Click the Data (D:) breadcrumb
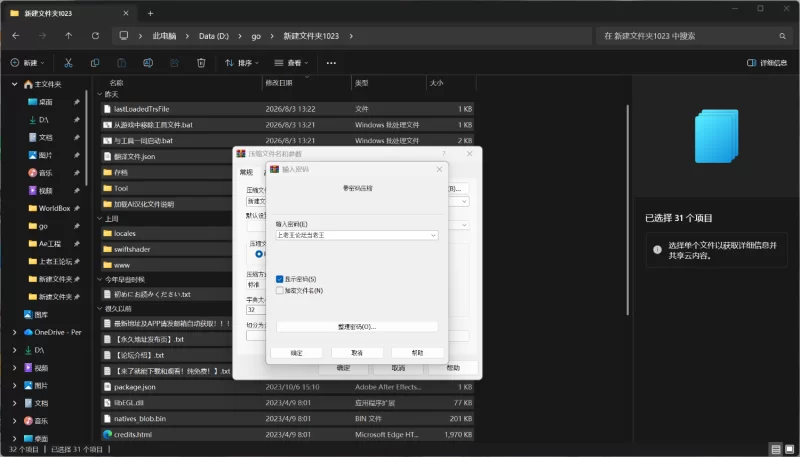This screenshot has width=800, height=457. [x=214, y=36]
